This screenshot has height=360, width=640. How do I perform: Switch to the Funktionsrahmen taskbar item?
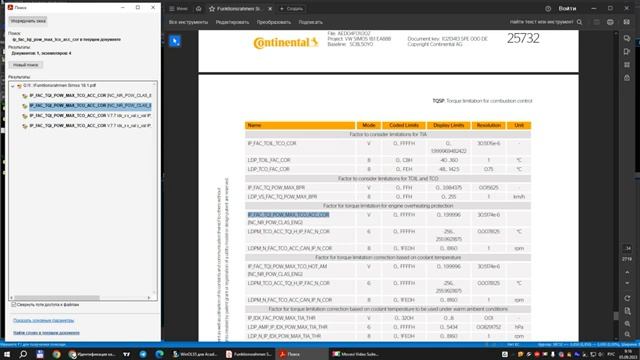click(x=249, y=354)
